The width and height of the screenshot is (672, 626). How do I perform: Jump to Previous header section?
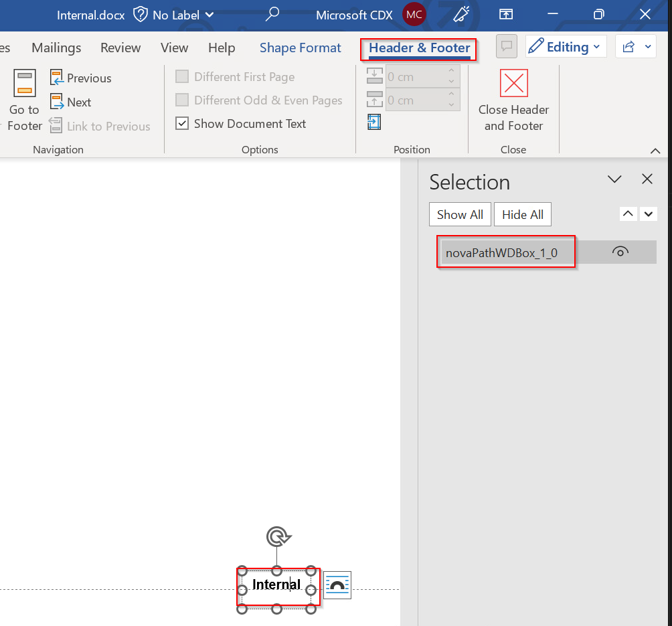pos(80,78)
